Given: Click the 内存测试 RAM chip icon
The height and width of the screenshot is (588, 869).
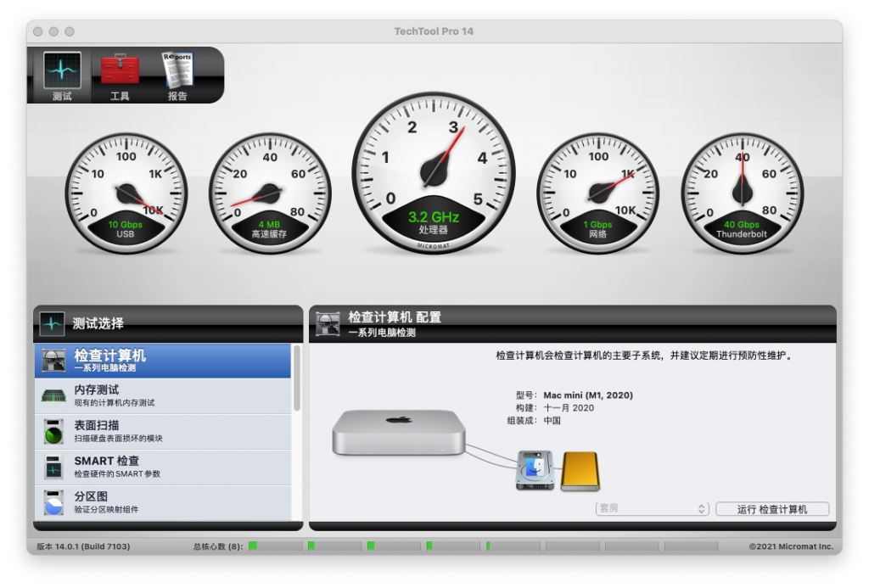Looking at the screenshot, I should (53, 395).
